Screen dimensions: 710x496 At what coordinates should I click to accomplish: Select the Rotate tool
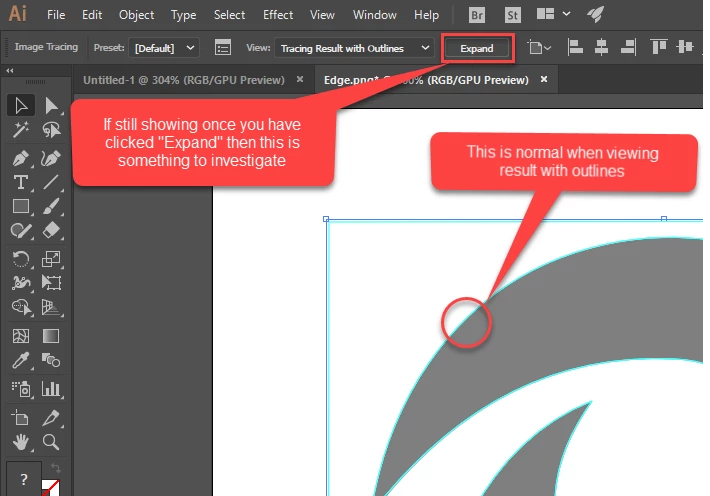21,259
